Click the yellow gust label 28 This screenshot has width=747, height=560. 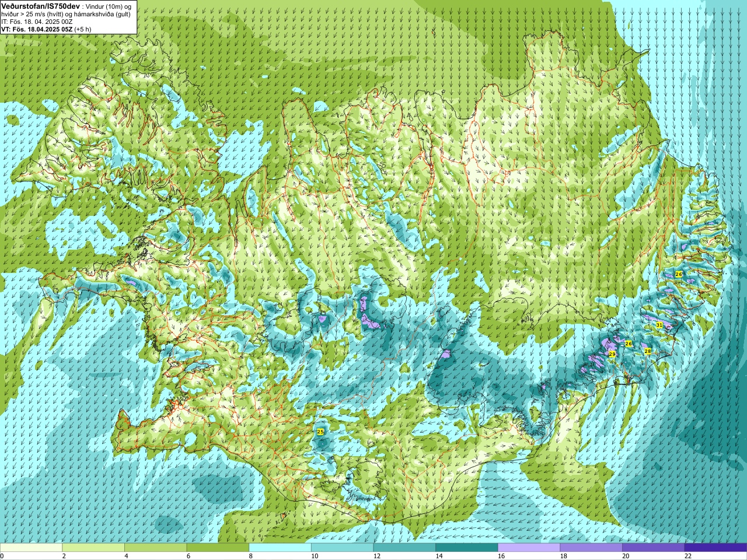click(x=647, y=351)
